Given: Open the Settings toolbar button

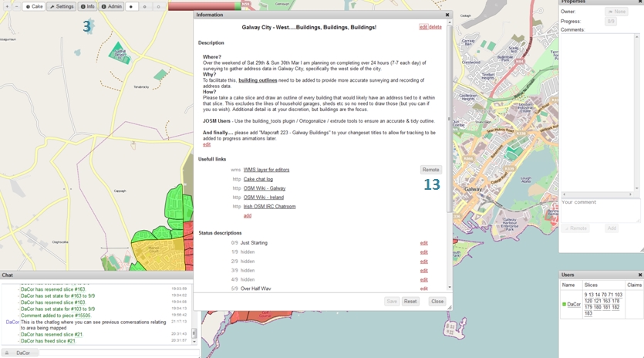Looking at the screenshot, I should (61, 6).
